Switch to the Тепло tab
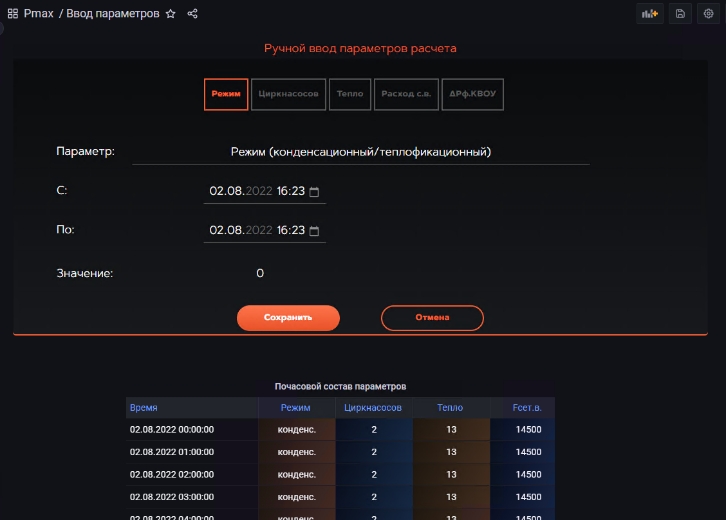 click(350, 94)
